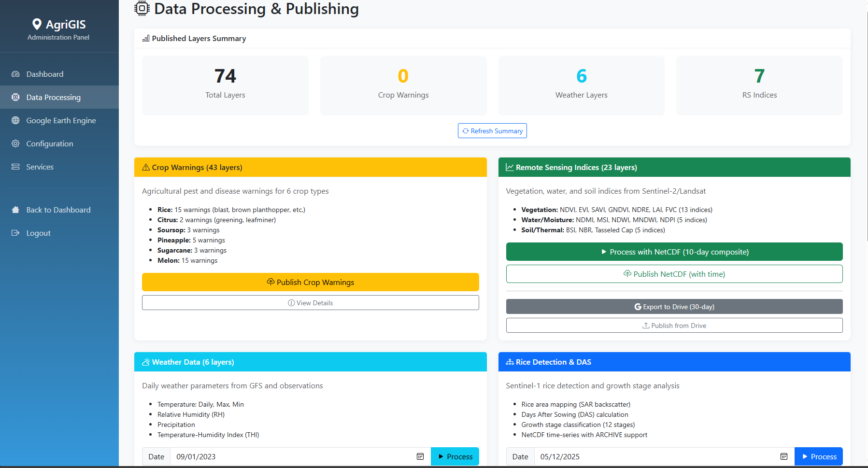
Task: Open the Weather Data date calendar picker
Action: pos(420,456)
